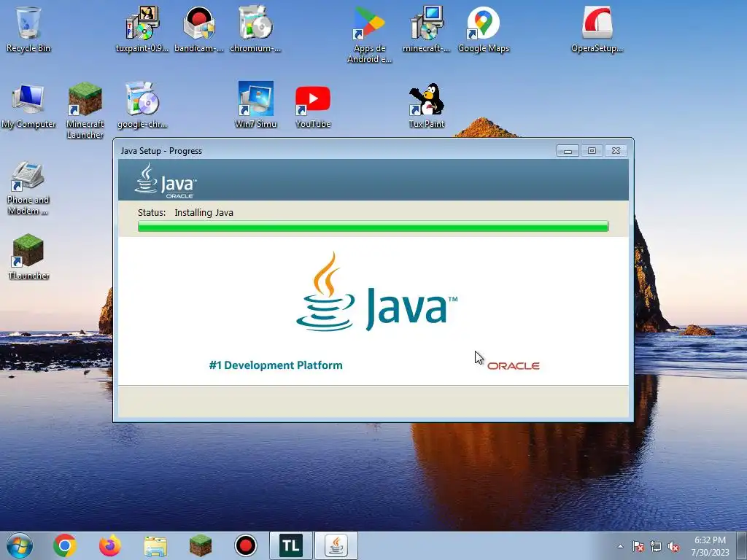Click the muted volume tray icon
This screenshot has height=560, width=747.
673,546
